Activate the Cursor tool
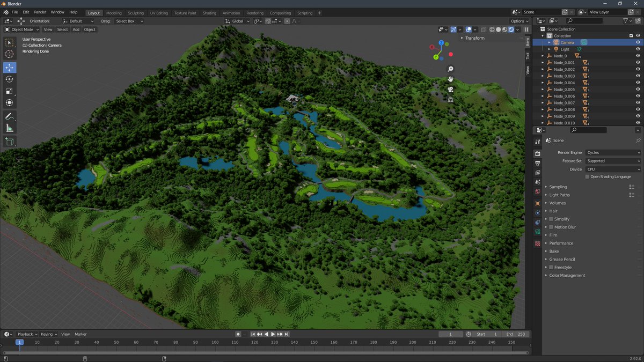 9,54
